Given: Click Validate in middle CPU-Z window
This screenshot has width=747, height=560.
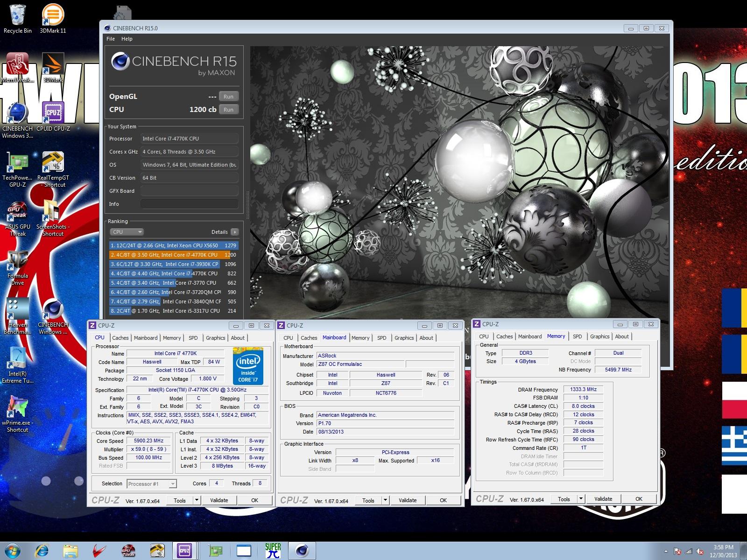Looking at the screenshot, I should click(408, 500).
